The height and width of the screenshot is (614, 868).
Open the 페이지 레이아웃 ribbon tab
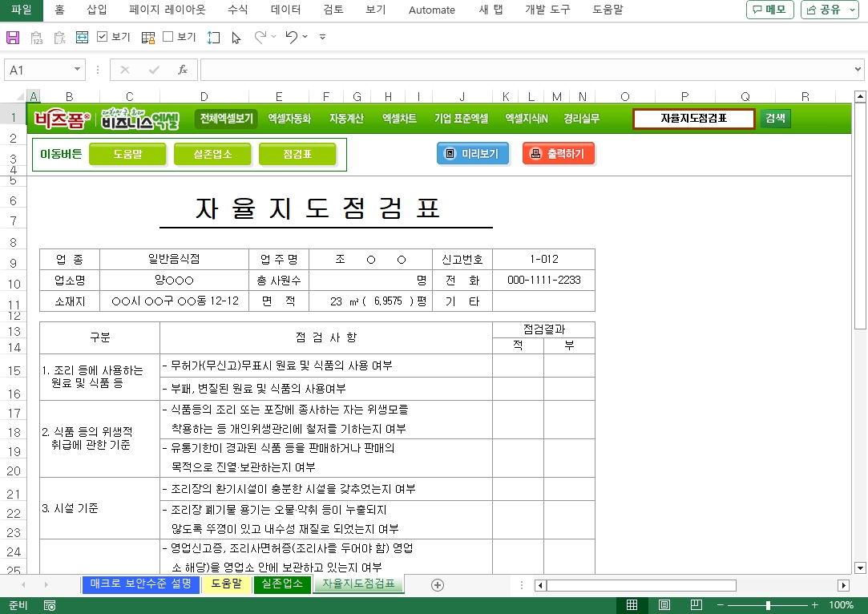[167, 10]
